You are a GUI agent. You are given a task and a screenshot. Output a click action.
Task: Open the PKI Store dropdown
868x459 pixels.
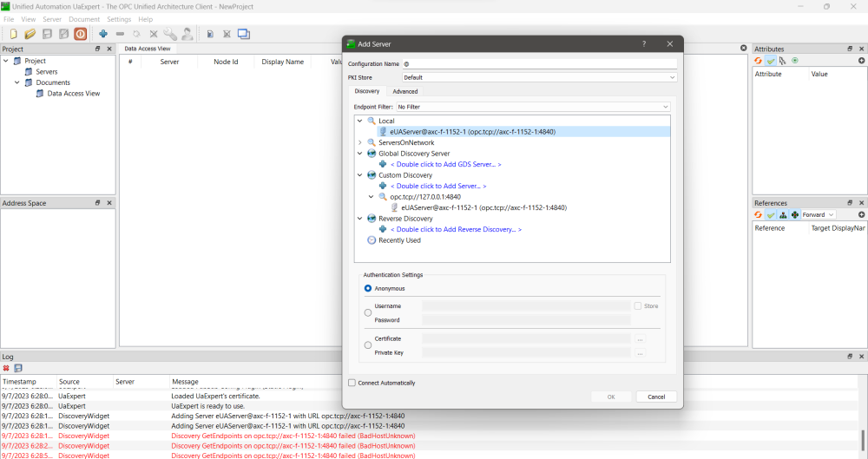538,77
